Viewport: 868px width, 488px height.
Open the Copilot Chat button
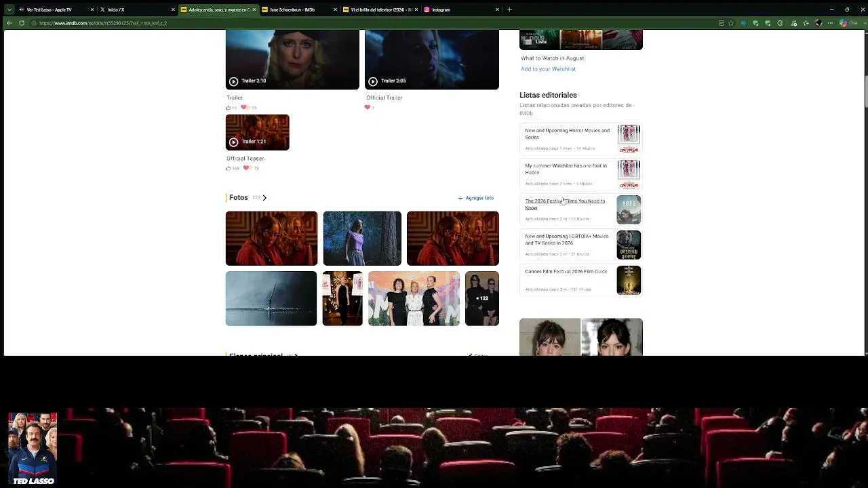coord(848,23)
